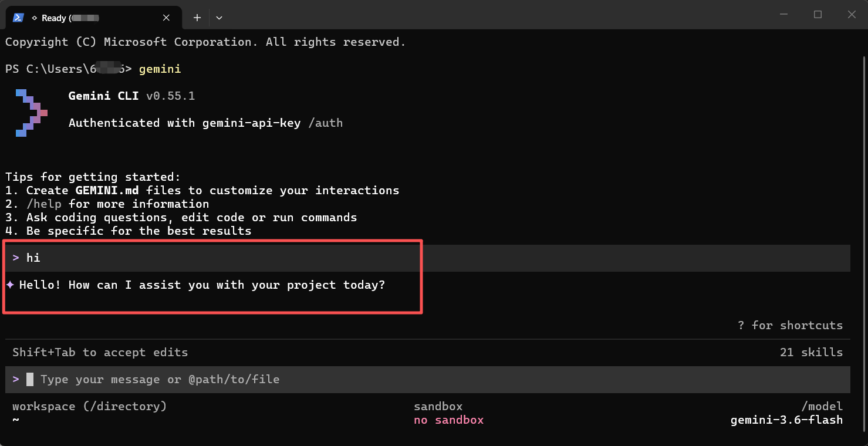Image resolution: width=868 pixels, height=446 pixels.
Task: Click the '? for shortcuts' hint
Action: [x=790, y=325]
